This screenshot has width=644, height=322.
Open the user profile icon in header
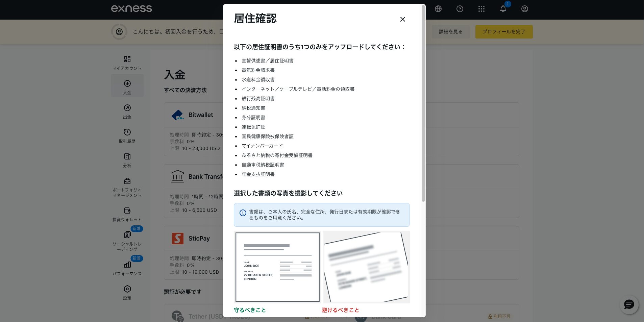(x=525, y=9)
